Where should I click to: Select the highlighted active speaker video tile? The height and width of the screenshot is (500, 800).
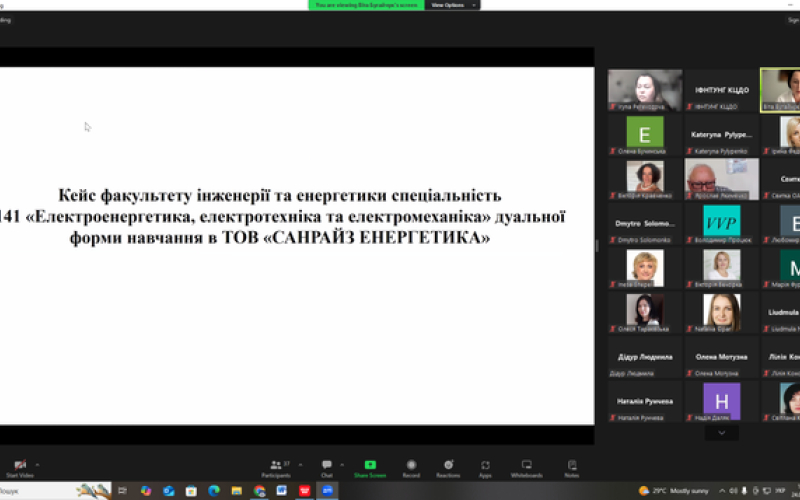(x=781, y=90)
